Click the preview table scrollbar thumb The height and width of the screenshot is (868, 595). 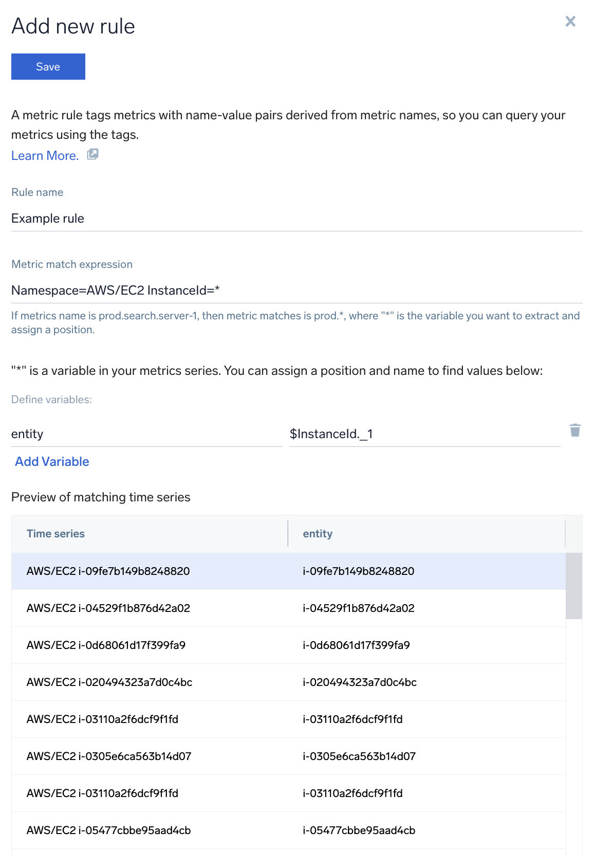[573, 586]
